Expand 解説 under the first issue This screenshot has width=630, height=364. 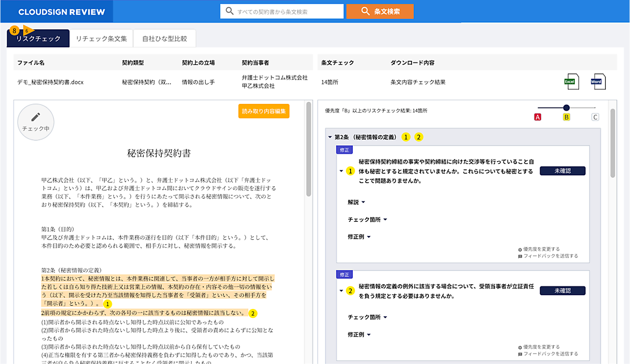pyautogui.click(x=355, y=202)
